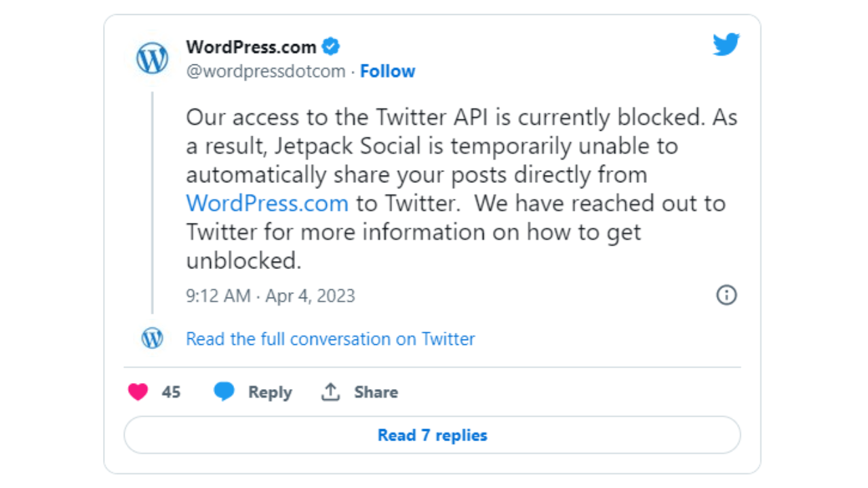Click the Share label
The image size is (868, 488).
376,392
